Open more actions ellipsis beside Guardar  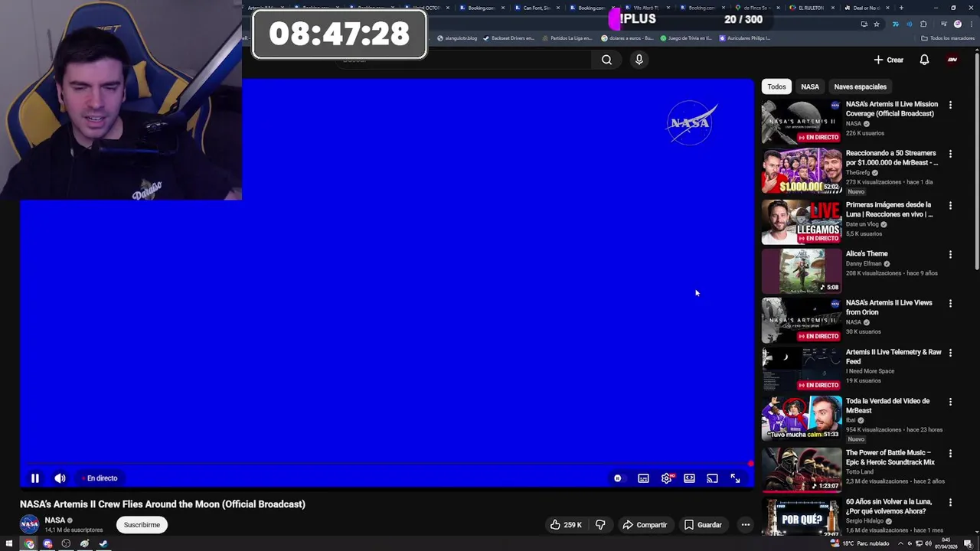745,525
